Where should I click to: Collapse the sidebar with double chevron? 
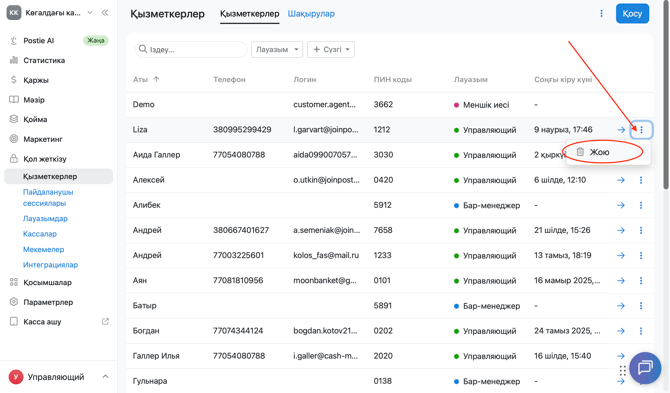point(105,13)
